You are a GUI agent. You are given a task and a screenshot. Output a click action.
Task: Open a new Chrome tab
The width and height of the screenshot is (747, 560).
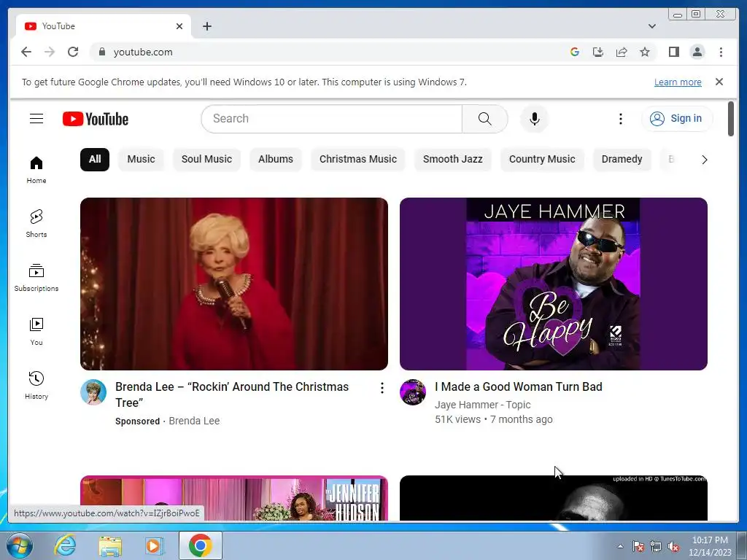206,26
